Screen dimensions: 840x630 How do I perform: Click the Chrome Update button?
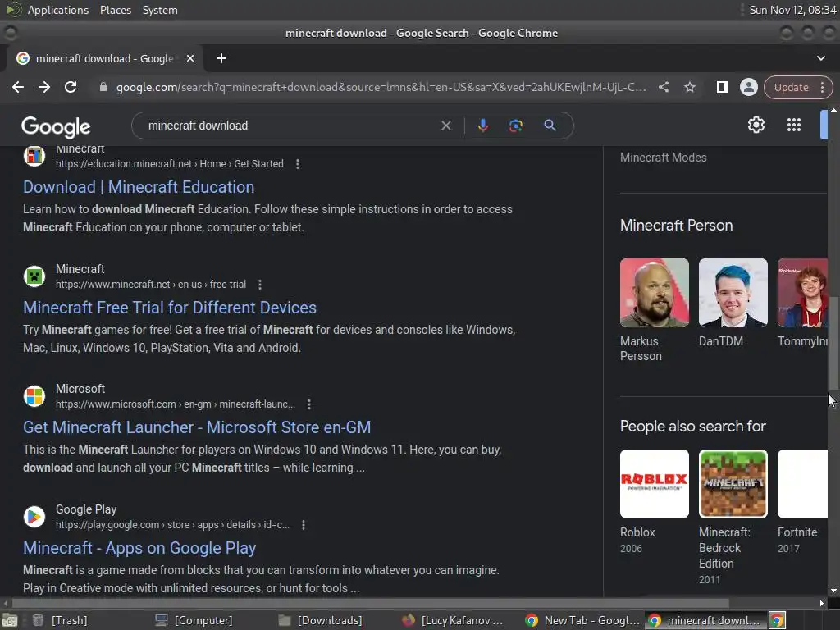791,87
